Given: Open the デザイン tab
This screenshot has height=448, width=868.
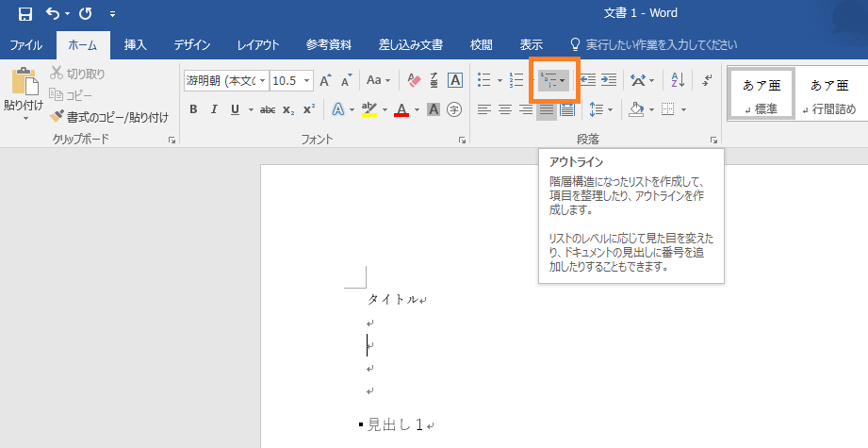Looking at the screenshot, I should click(x=192, y=45).
